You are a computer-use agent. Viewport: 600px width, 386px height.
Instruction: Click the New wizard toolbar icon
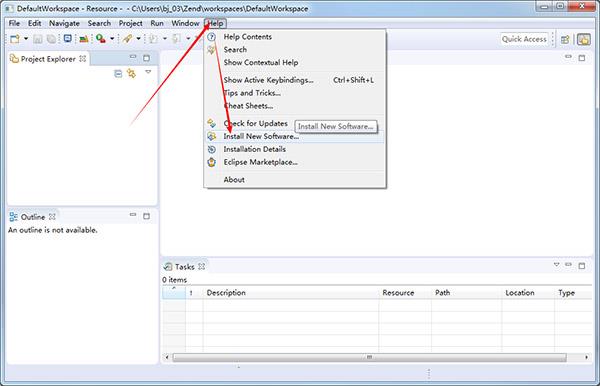click(x=15, y=39)
